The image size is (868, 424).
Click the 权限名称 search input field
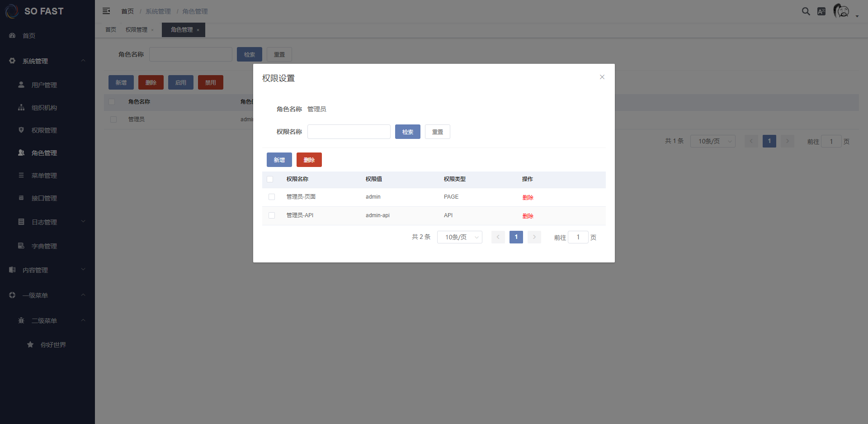point(349,132)
